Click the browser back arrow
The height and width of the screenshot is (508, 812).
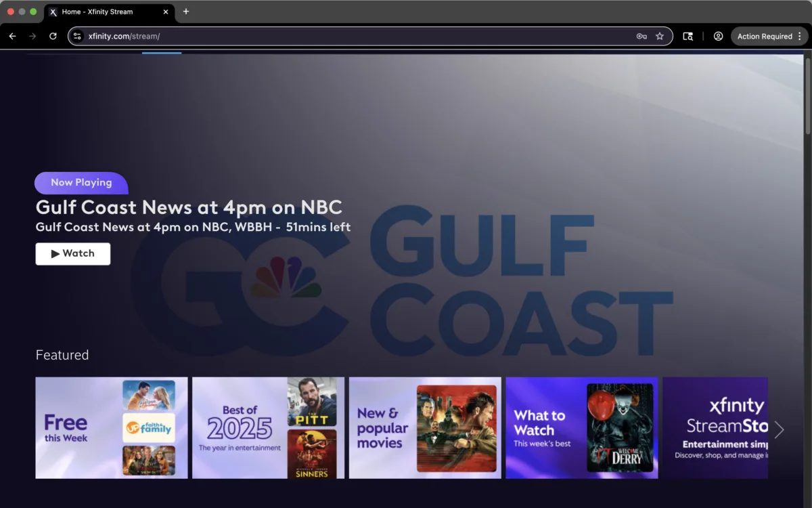click(12, 37)
